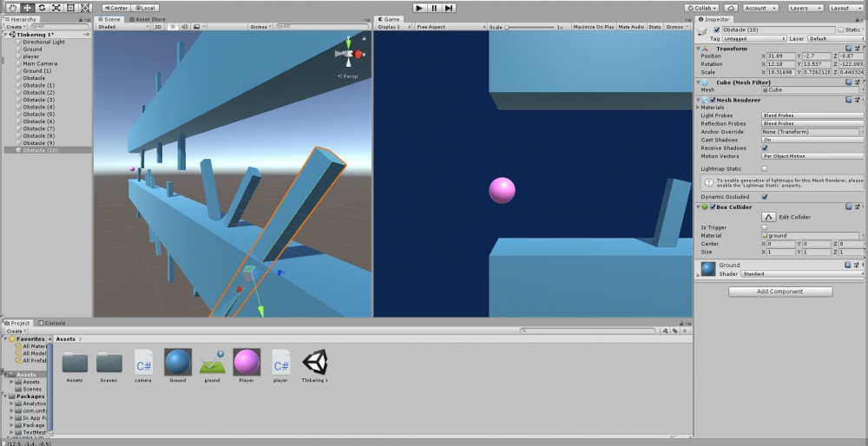Select the Scene tab
This screenshot has width=868, height=446.
click(x=109, y=19)
